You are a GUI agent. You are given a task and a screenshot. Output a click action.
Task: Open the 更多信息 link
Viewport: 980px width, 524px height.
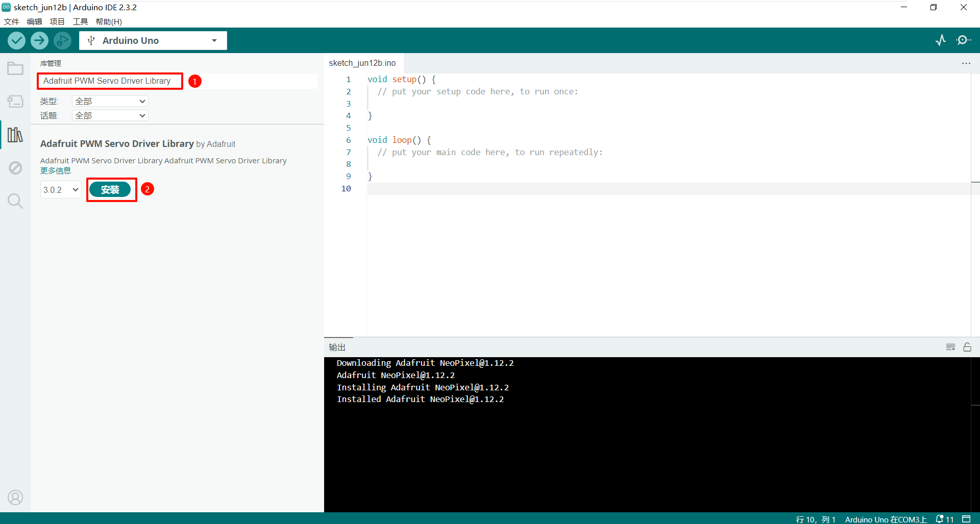[56, 170]
